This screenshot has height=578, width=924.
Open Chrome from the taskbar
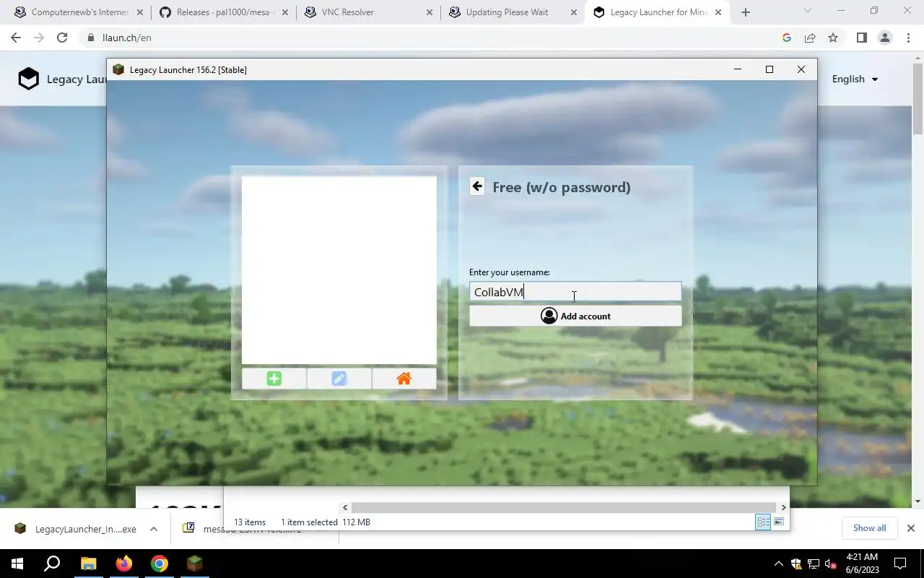(160, 564)
